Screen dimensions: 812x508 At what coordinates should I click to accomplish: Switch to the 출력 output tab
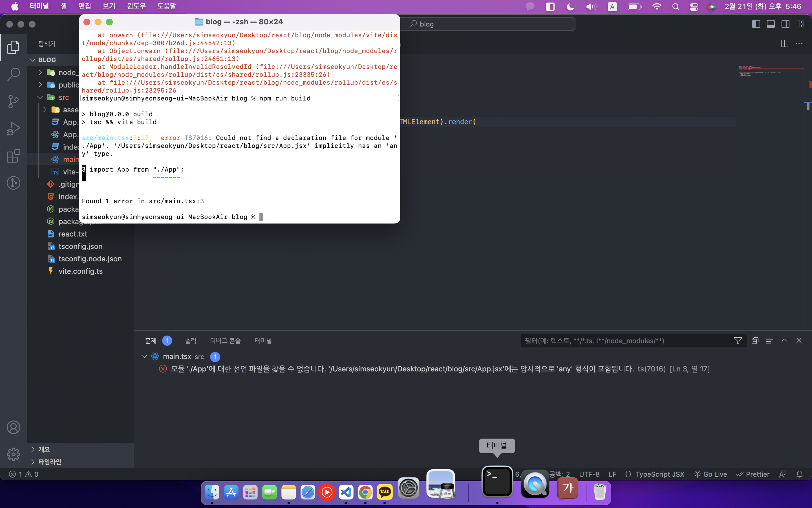click(x=190, y=341)
